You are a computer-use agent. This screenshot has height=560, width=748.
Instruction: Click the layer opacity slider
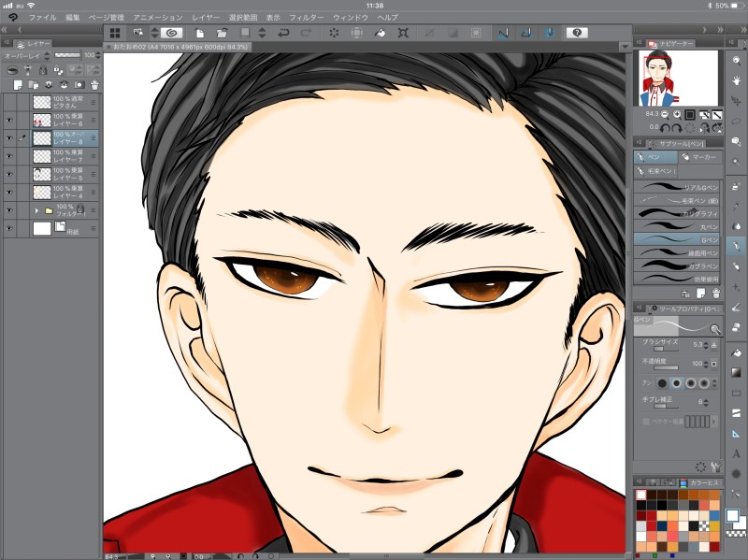(67, 55)
